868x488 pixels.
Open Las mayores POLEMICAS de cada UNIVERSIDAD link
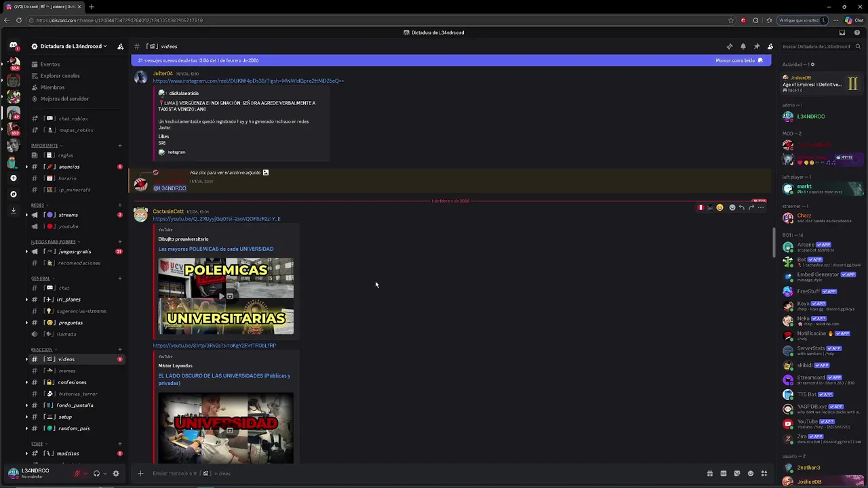(216, 249)
